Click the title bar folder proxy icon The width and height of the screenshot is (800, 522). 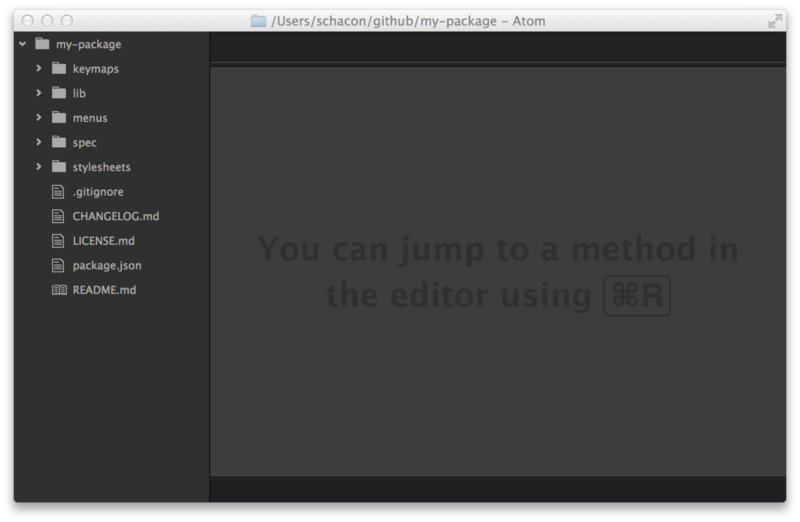click(x=259, y=21)
